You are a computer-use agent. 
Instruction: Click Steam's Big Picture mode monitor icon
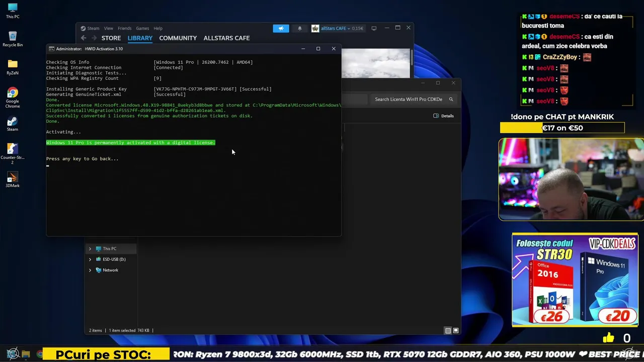(x=374, y=28)
